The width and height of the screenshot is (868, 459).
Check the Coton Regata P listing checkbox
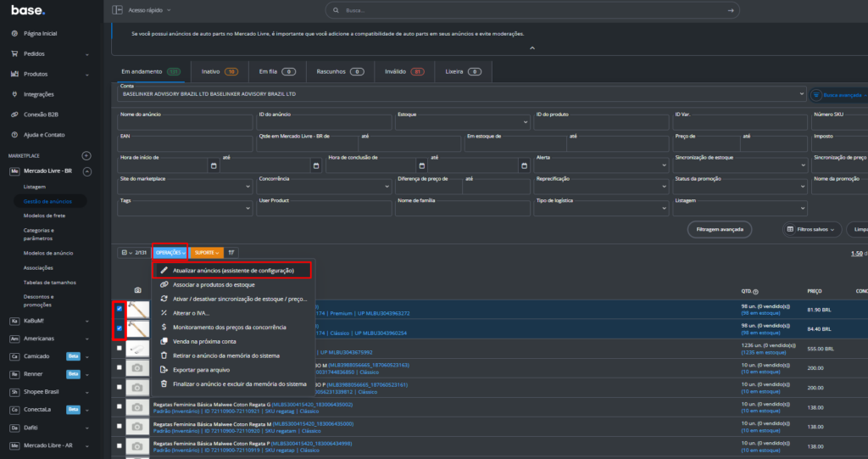coord(119,445)
